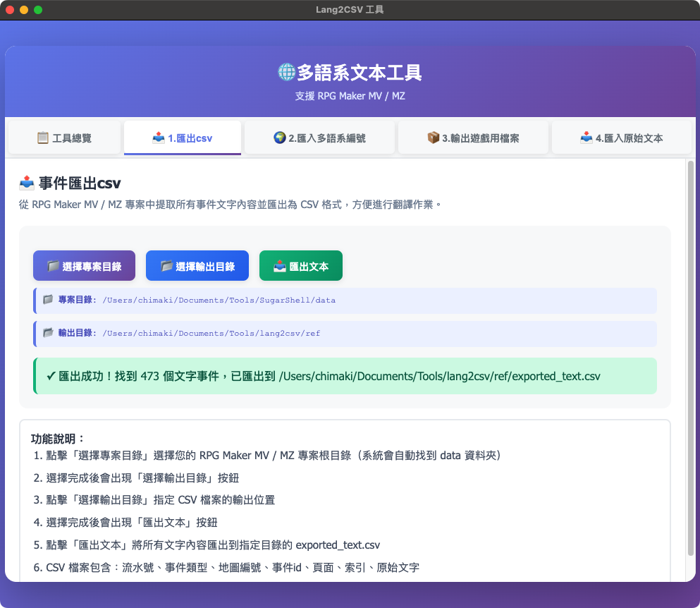Close the window with the red button
The height and width of the screenshot is (608, 700).
click(x=11, y=10)
